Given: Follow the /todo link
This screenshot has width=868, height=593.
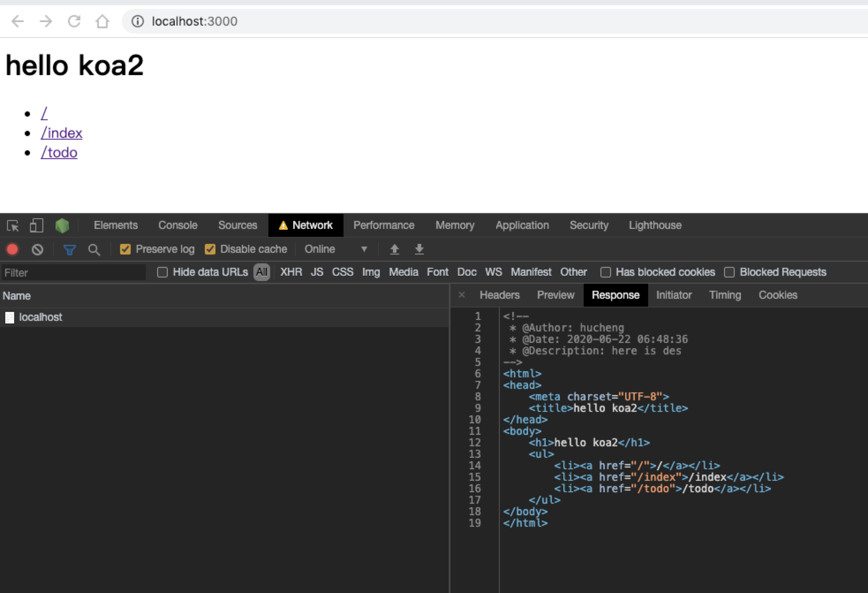Looking at the screenshot, I should (59, 152).
